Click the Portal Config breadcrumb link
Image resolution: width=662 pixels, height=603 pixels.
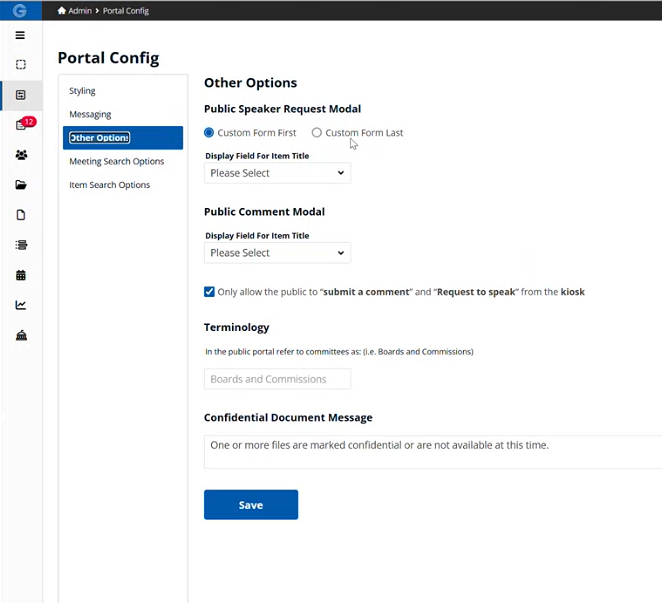(x=126, y=11)
